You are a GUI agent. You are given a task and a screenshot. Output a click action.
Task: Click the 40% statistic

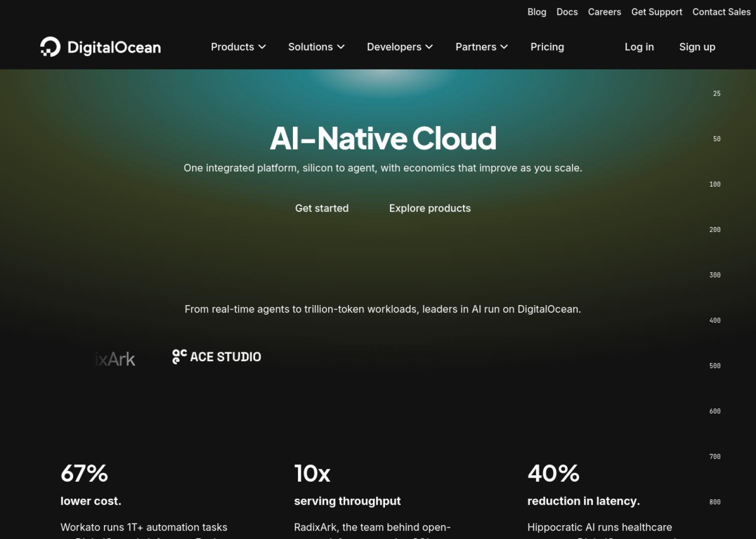pos(553,473)
